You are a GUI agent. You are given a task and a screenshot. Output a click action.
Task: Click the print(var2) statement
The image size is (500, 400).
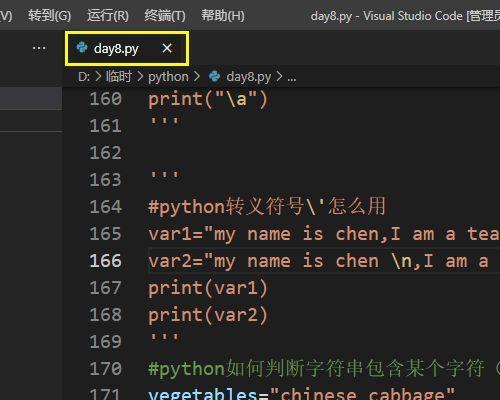point(208,315)
